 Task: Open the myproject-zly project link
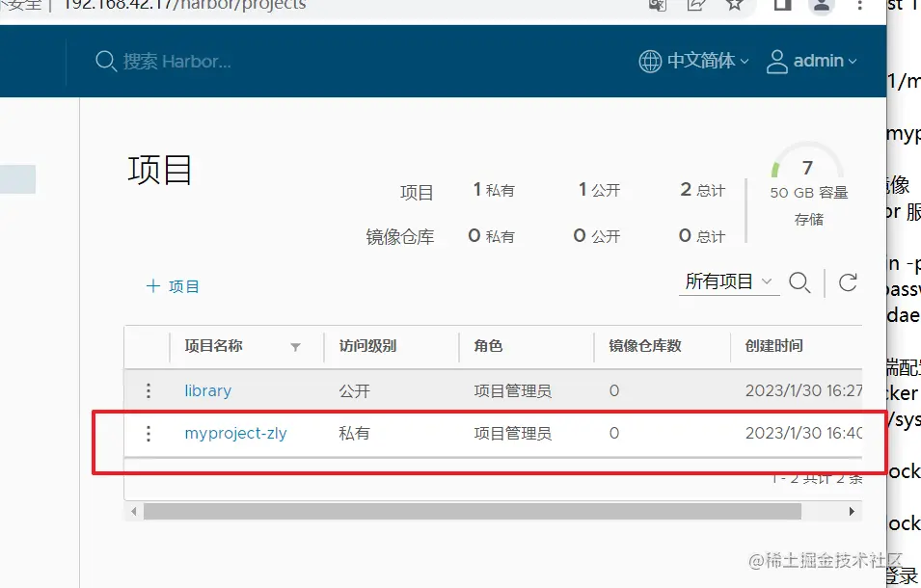[x=235, y=433]
